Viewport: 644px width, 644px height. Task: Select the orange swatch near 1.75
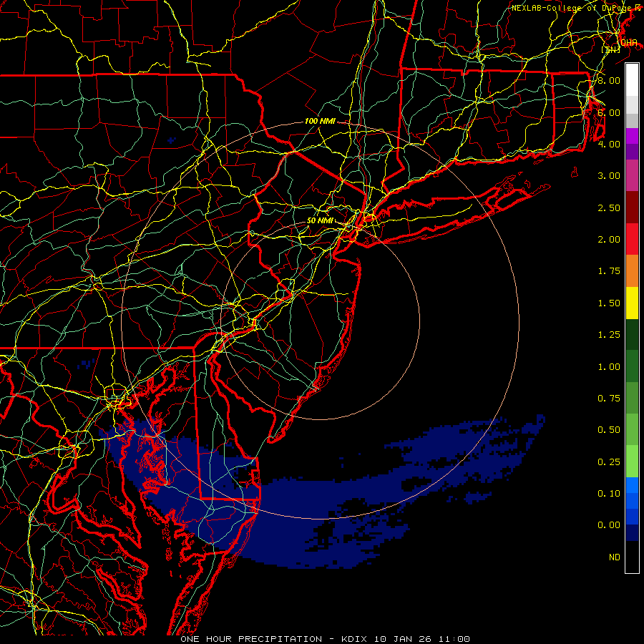pos(632,271)
